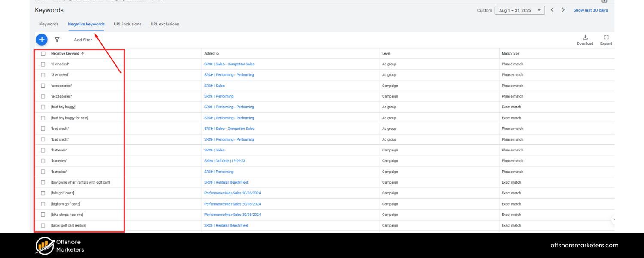Open the Aug 1 – 31, 2025 date dropdown

[519, 10]
